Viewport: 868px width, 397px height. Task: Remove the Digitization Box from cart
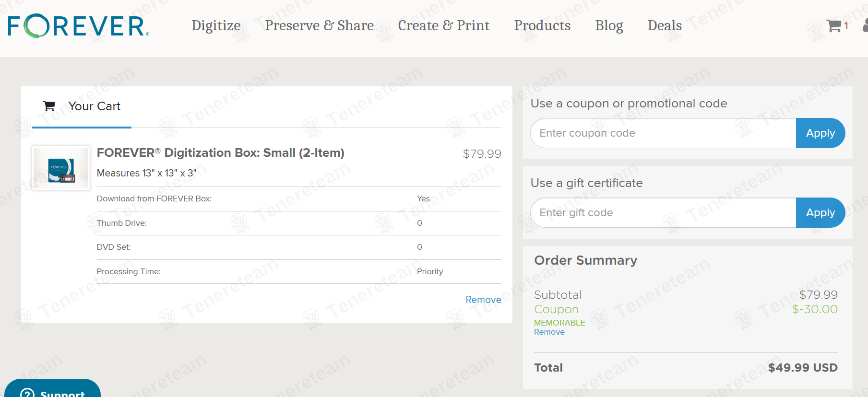click(483, 300)
